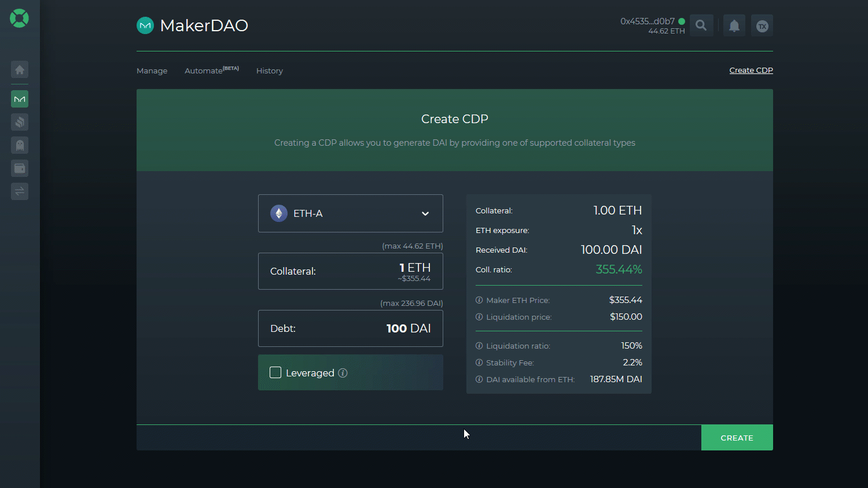Click the $355.44 Maker ETH price value

(626, 300)
